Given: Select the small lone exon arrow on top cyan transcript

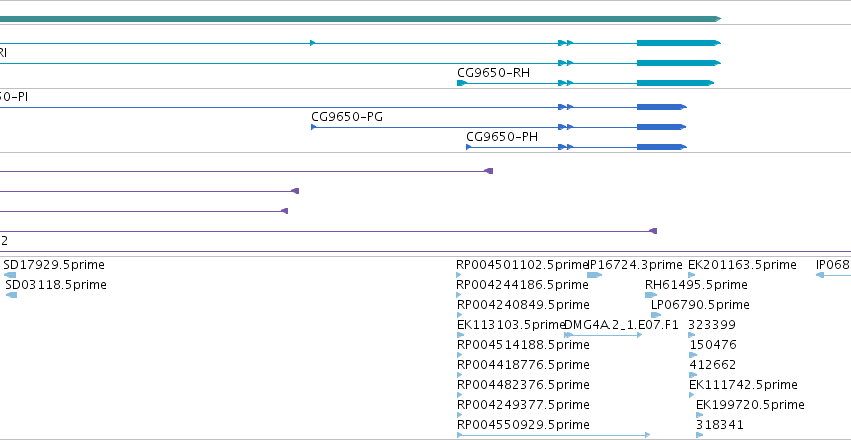Looking at the screenshot, I should tap(313, 43).
